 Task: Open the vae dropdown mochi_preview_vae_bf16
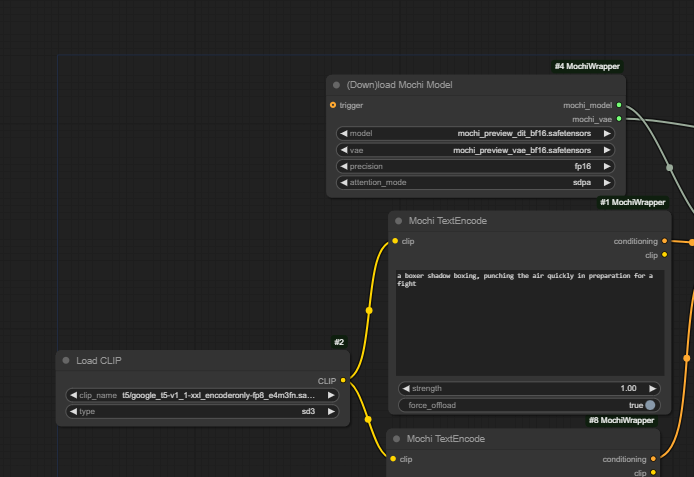(475, 150)
